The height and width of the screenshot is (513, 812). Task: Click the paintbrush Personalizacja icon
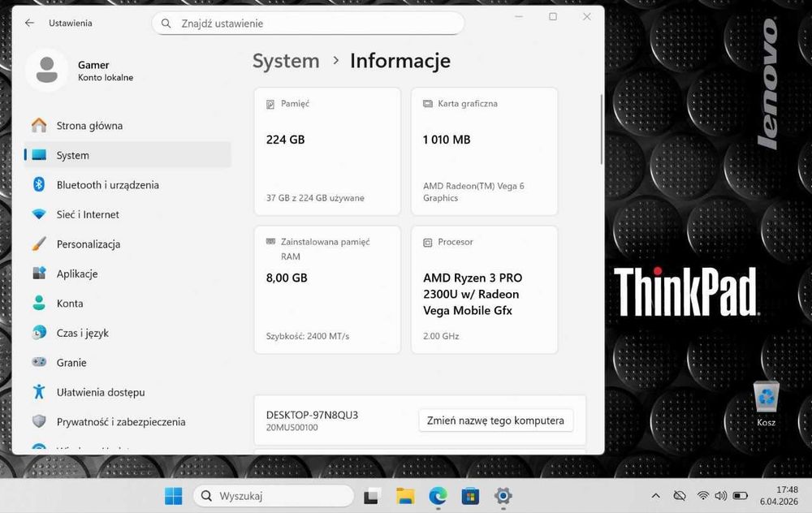[39, 244]
